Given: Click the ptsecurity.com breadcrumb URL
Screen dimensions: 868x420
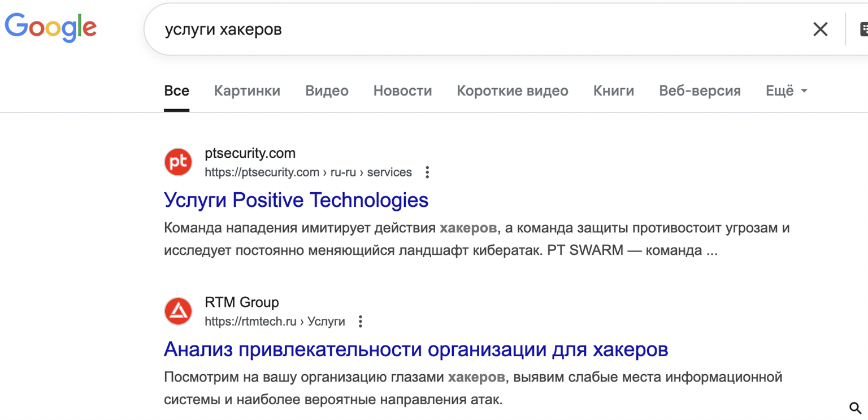Looking at the screenshot, I should (308, 172).
